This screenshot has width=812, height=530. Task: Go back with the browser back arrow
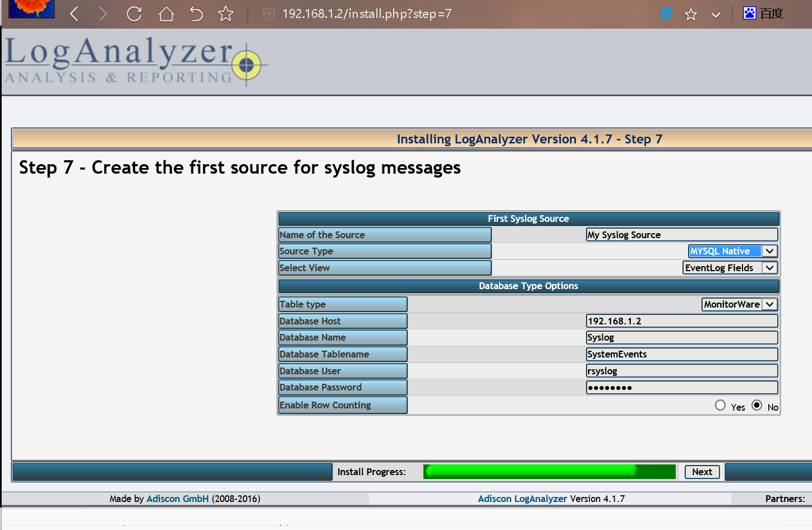coord(74,13)
